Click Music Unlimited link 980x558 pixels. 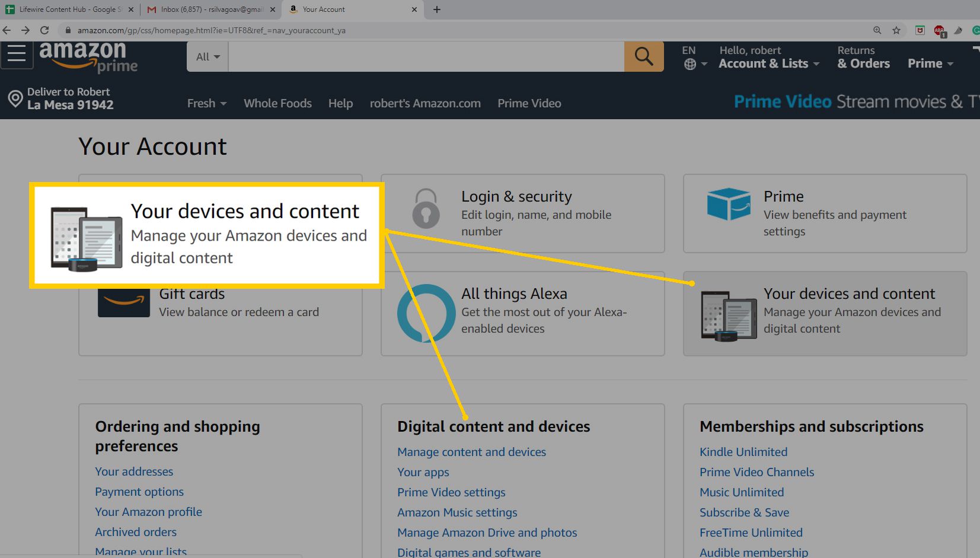click(x=742, y=492)
